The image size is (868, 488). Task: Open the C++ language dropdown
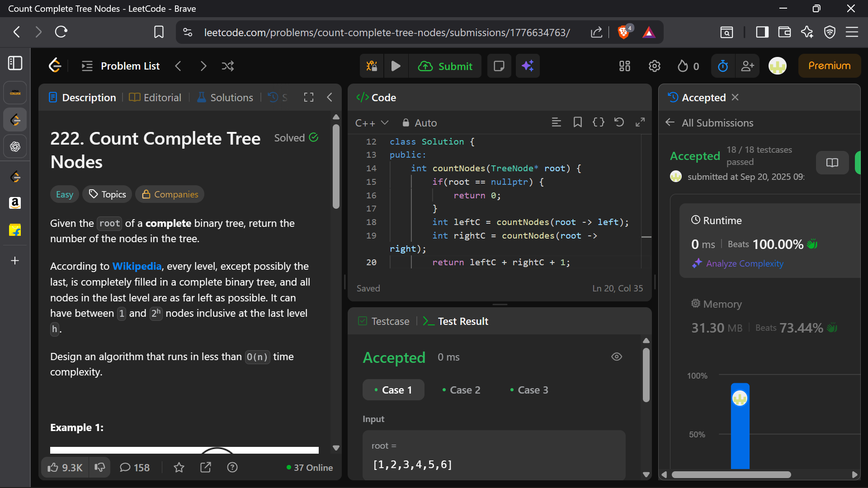[x=372, y=123]
